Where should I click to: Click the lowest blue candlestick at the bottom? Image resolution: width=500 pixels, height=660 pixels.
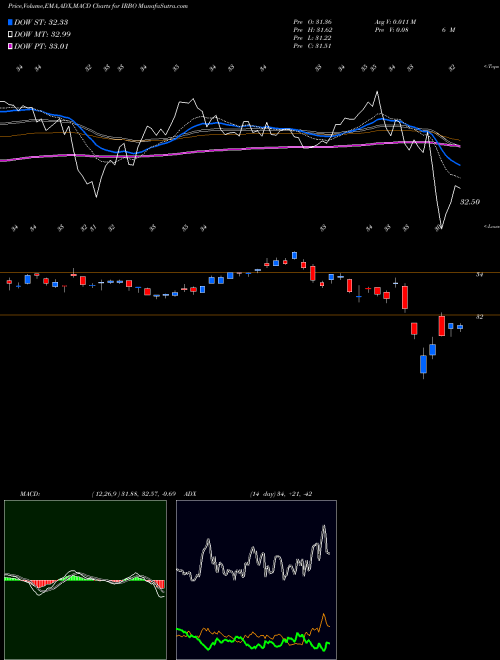423,364
